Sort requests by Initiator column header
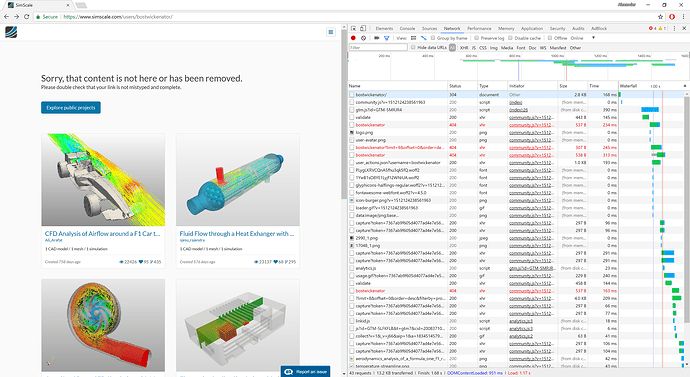 [x=532, y=86]
